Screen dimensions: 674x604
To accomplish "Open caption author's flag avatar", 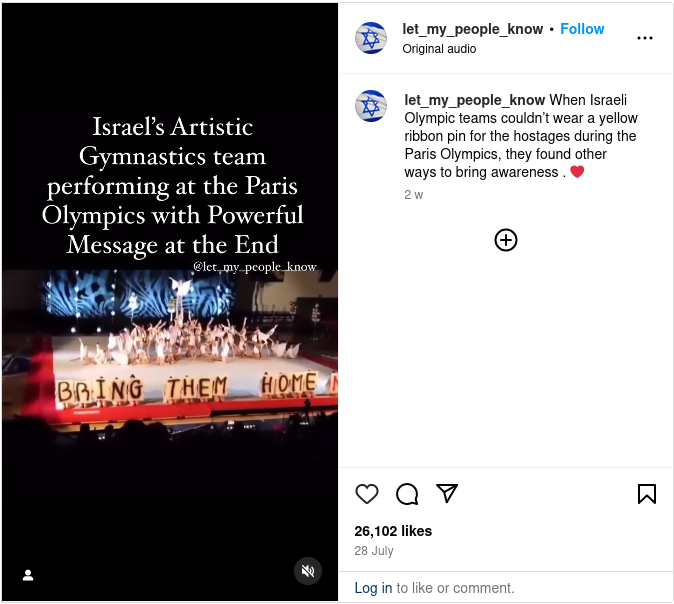I will point(371,106).
